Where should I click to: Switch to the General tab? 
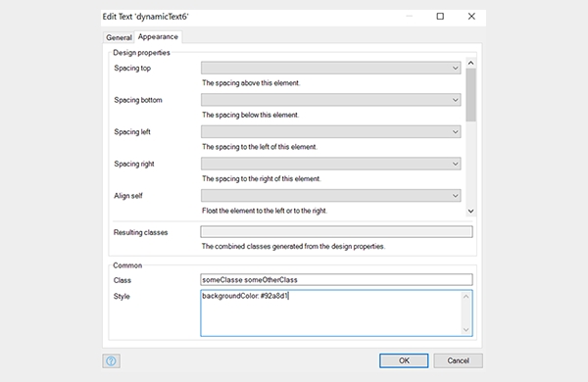(119, 37)
